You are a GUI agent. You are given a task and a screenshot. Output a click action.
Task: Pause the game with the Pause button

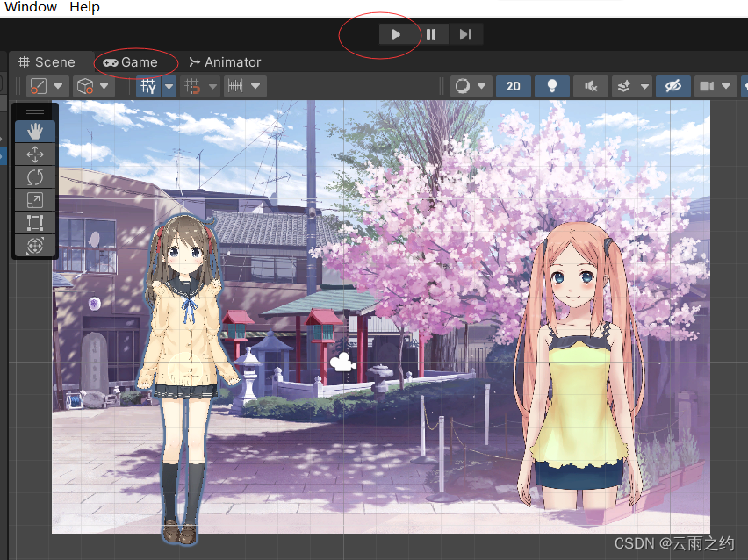coord(431,34)
